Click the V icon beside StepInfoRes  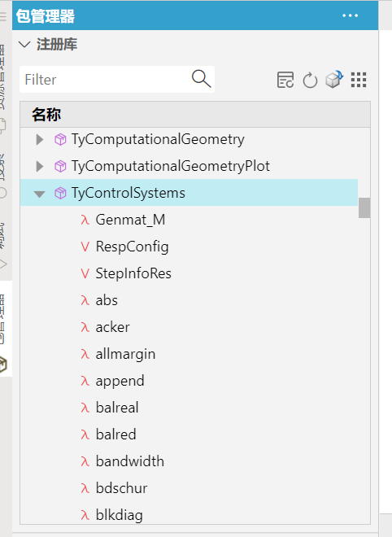pos(85,273)
